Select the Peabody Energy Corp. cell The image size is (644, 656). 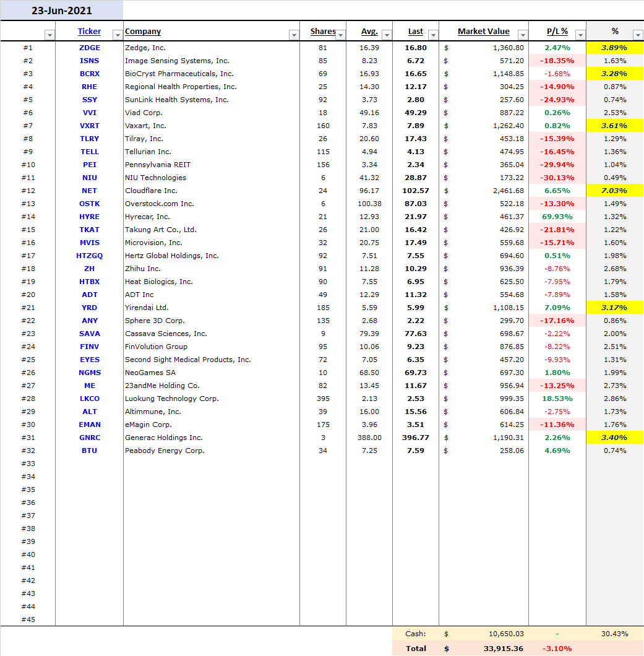coord(212,451)
